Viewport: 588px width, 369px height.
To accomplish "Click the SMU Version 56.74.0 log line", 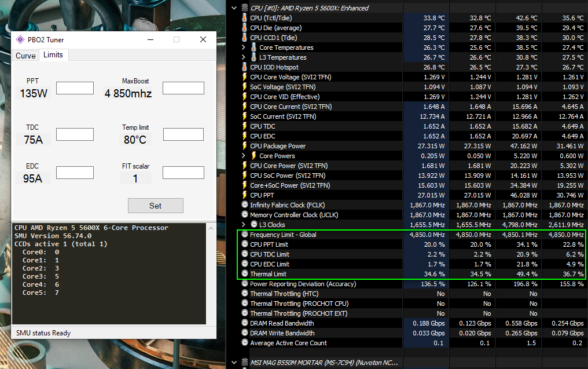I will tap(53, 236).
